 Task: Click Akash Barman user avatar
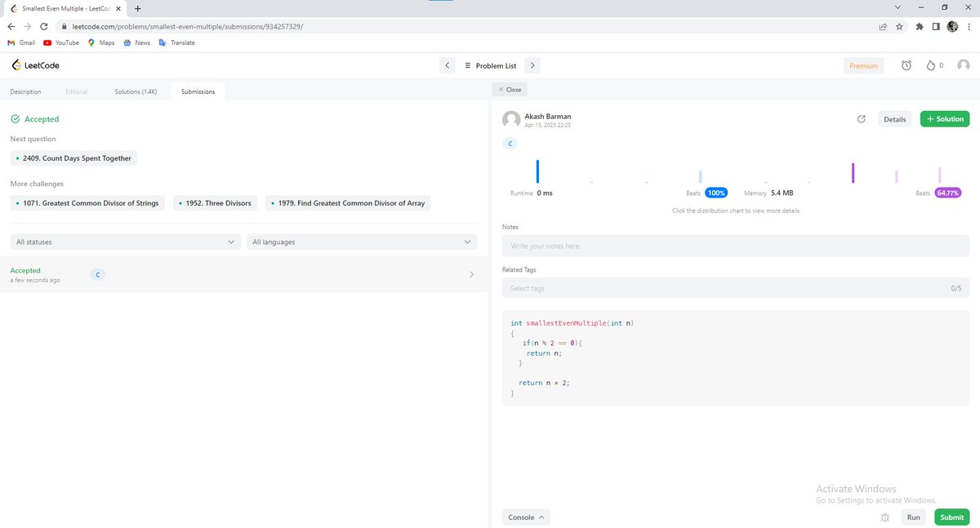point(511,120)
